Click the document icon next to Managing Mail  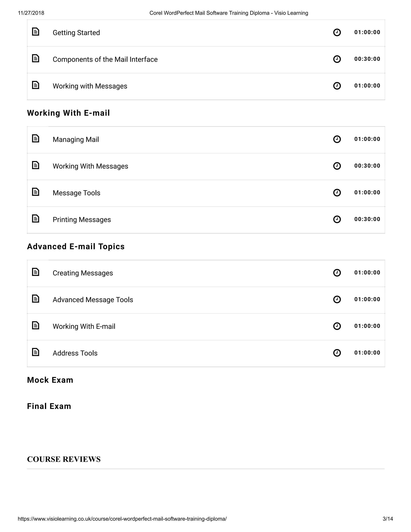tap(36, 139)
